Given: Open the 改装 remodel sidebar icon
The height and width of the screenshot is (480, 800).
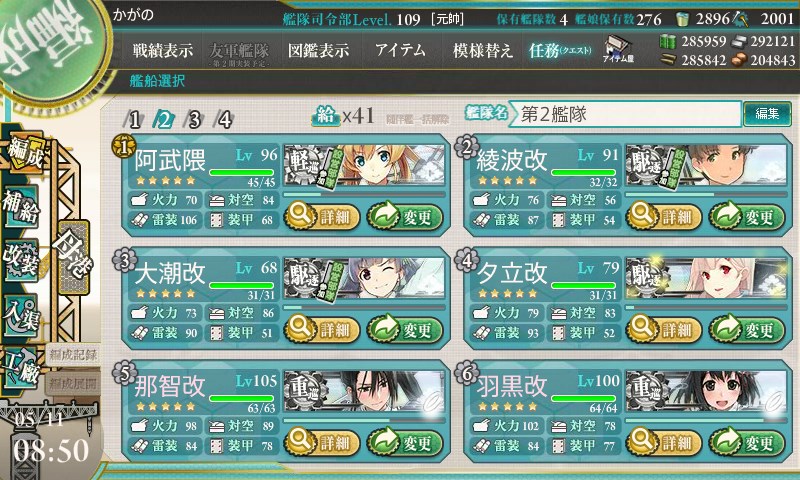Looking at the screenshot, I should coord(21,260).
